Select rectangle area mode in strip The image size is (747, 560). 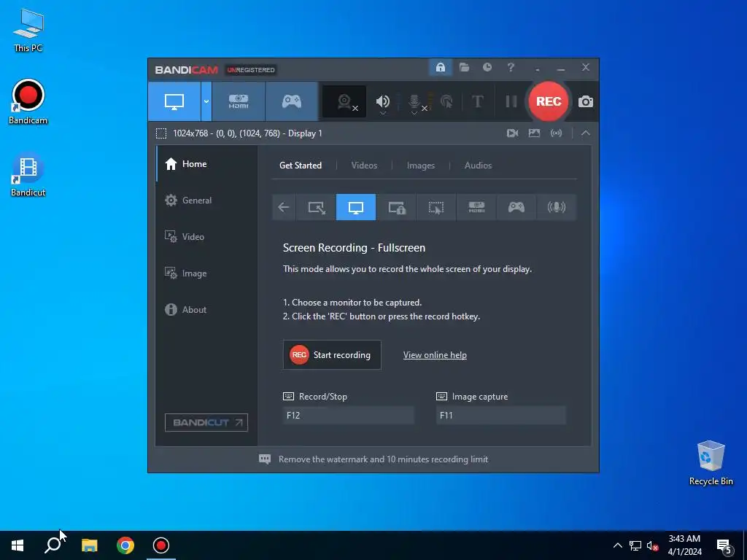317,207
